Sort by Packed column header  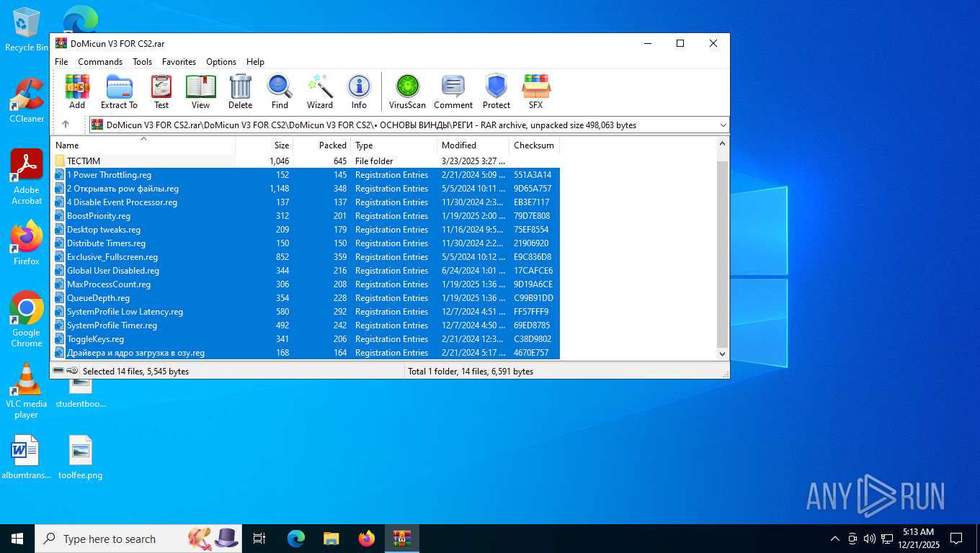coord(322,145)
